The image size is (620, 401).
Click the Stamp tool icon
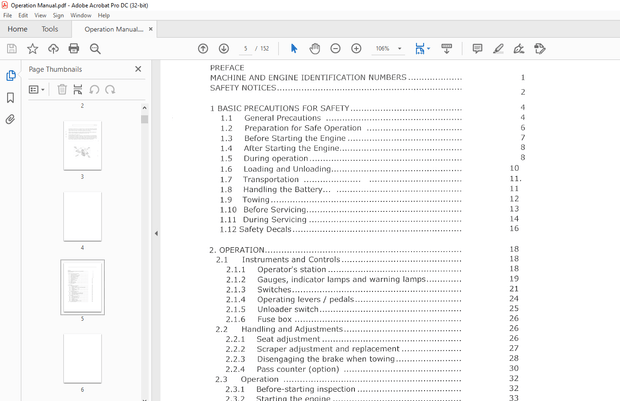coord(540,49)
